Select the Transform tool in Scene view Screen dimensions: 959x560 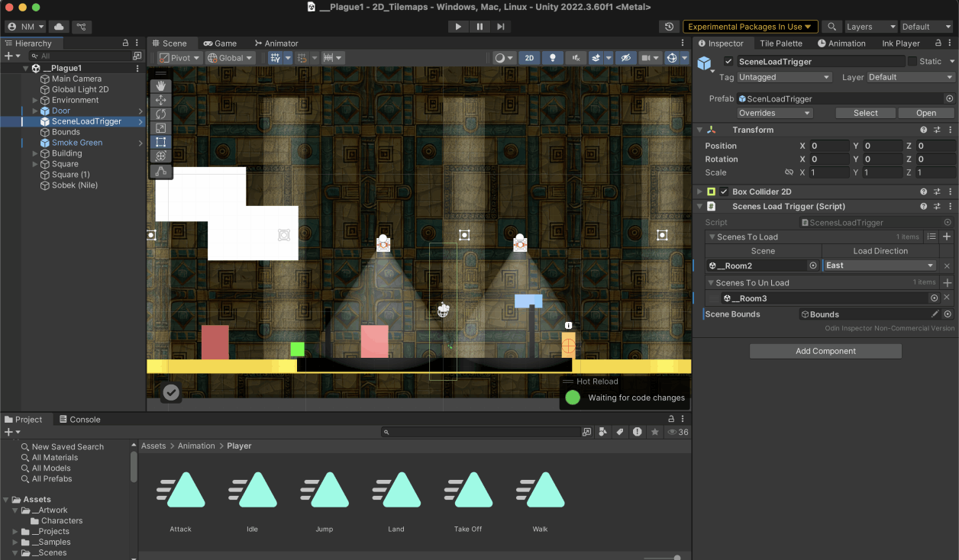point(161,156)
